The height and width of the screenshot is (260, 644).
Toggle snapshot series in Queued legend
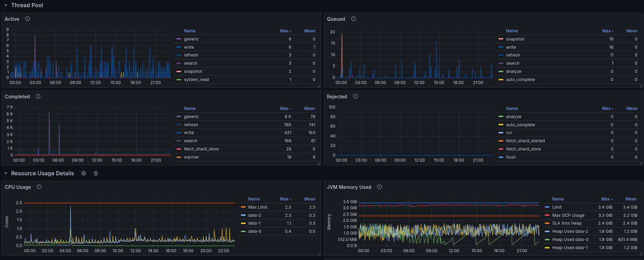click(515, 39)
